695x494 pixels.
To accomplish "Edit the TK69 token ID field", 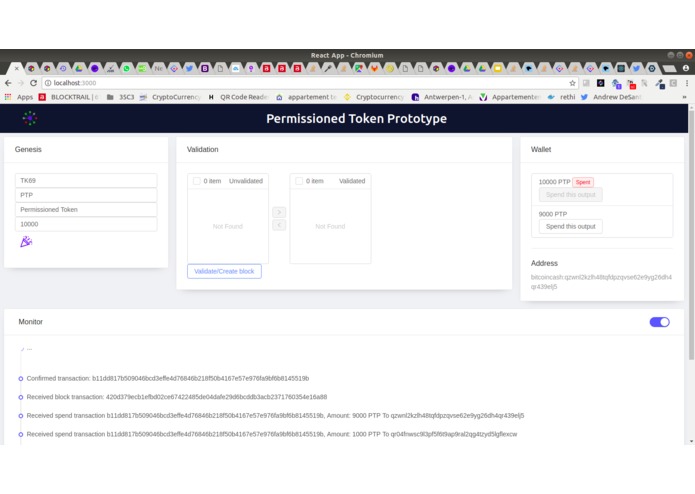I will tap(86, 180).
